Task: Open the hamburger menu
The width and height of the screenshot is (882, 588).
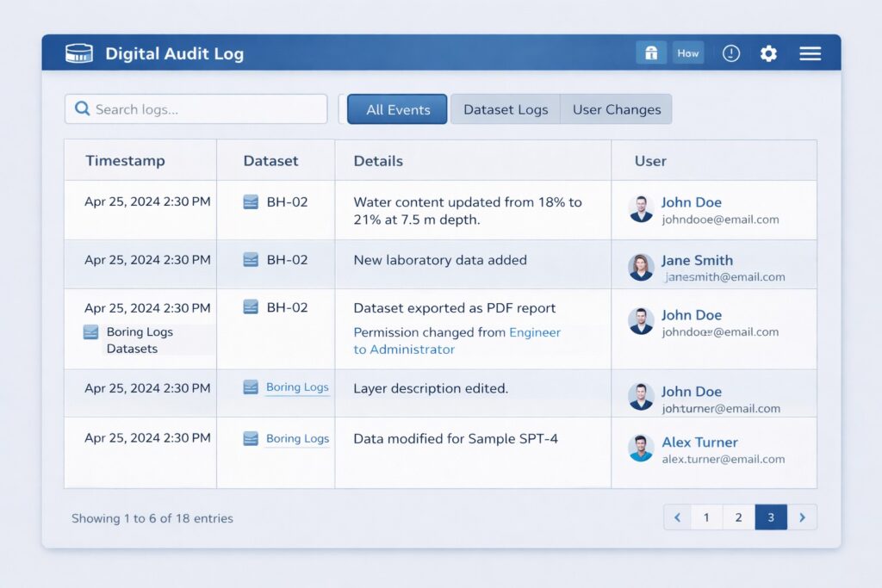Action: pos(810,53)
